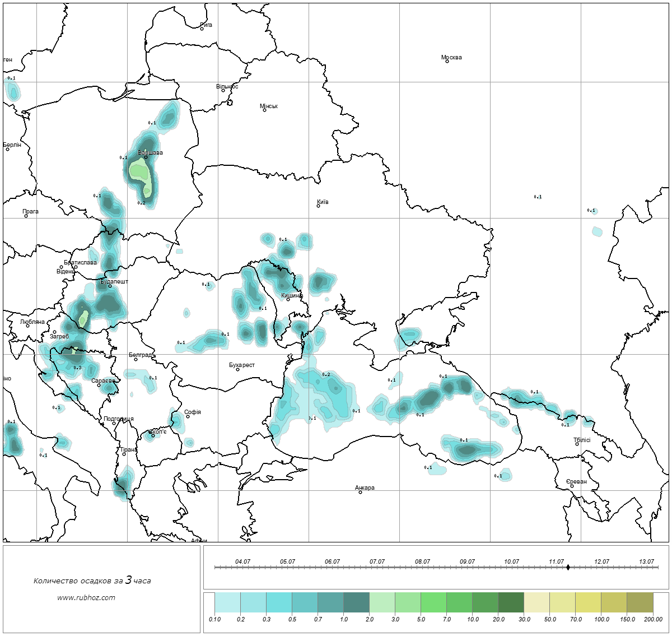Click the Анкара city marker
This screenshot has height=636, width=672.
(x=360, y=492)
